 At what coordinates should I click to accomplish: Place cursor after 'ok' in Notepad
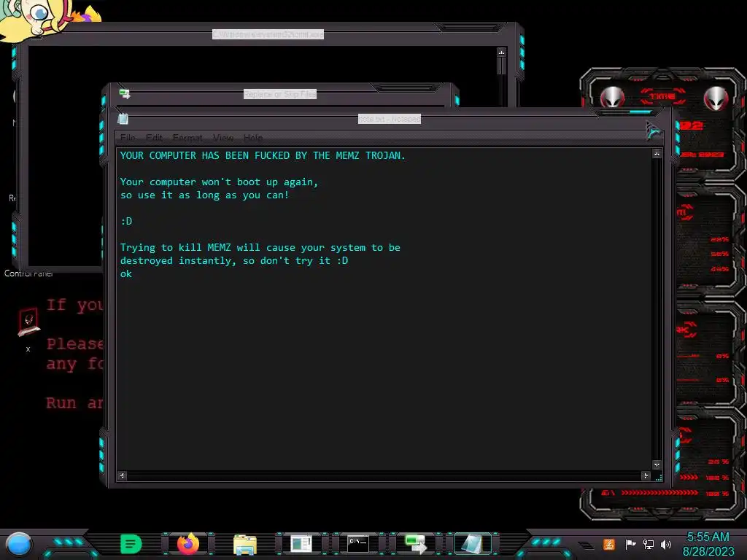pyautogui.click(x=133, y=274)
